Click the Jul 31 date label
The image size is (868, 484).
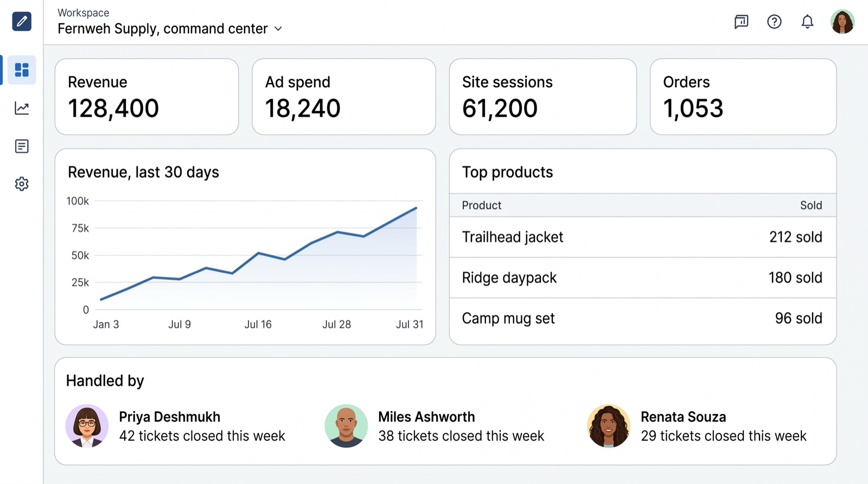[410, 324]
